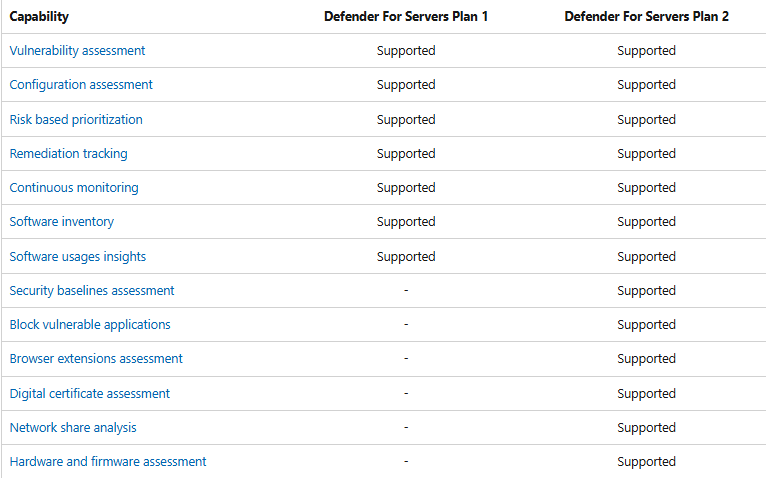Click the Capability column header
This screenshot has width=766, height=478.
(x=40, y=17)
